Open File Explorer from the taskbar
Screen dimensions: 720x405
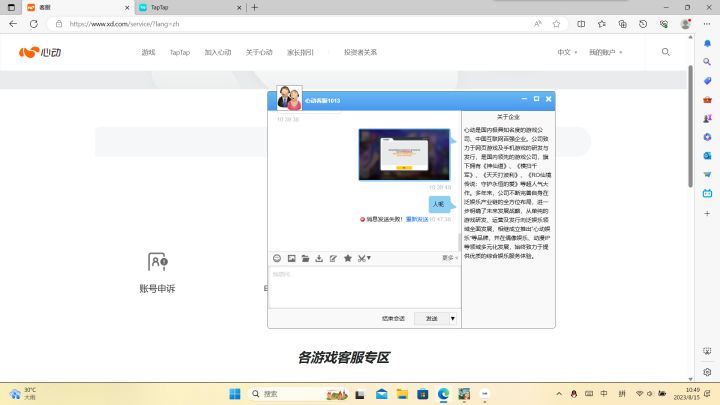(x=402, y=394)
